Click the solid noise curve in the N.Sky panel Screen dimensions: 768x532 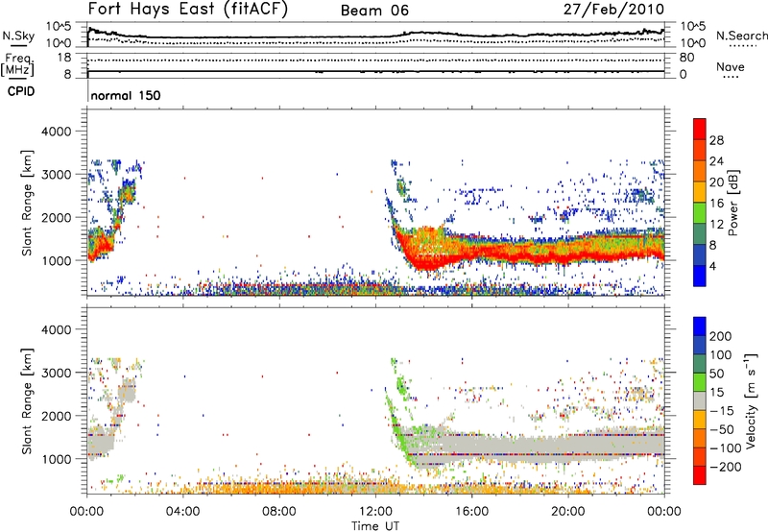click(x=375, y=36)
